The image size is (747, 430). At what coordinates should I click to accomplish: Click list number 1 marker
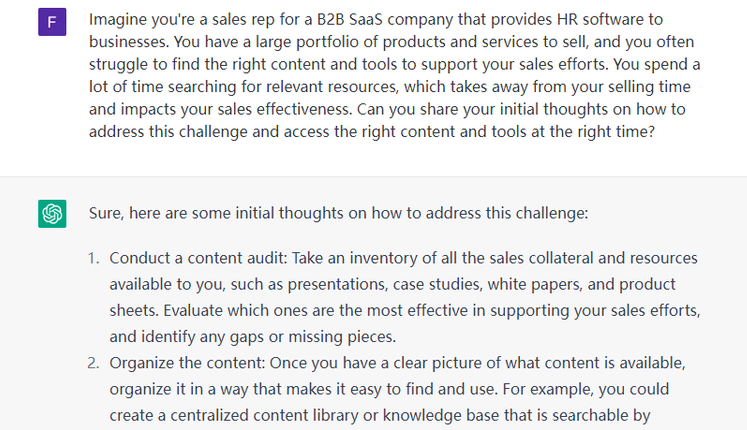click(92, 258)
